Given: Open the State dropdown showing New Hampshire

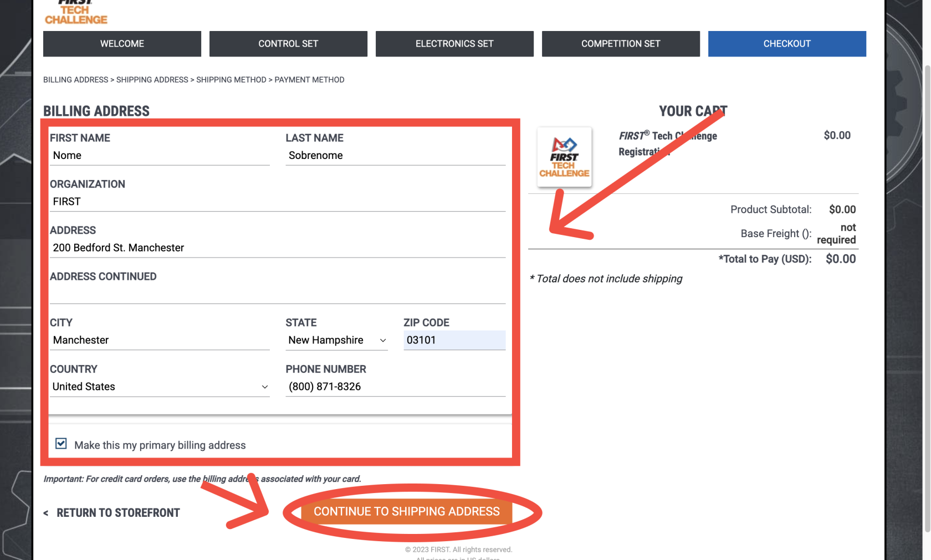Looking at the screenshot, I should click(336, 340).
